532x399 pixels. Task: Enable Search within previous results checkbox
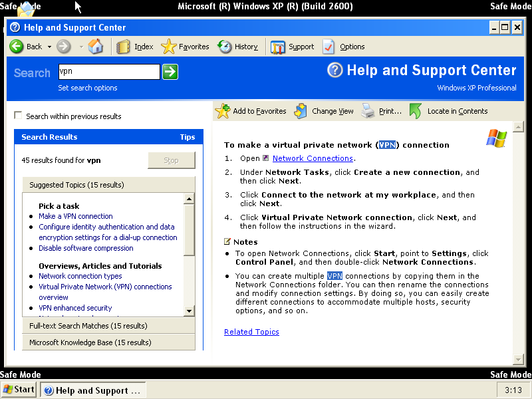point(18,116)
